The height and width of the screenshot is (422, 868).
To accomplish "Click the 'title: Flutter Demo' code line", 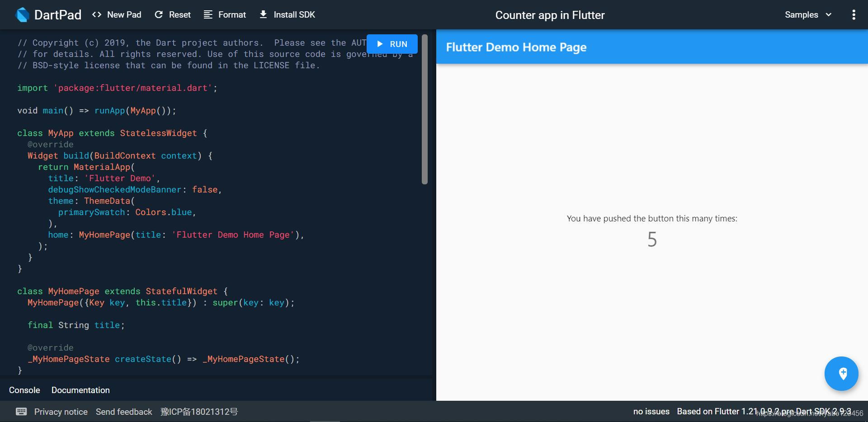I will tap(104, 178).
